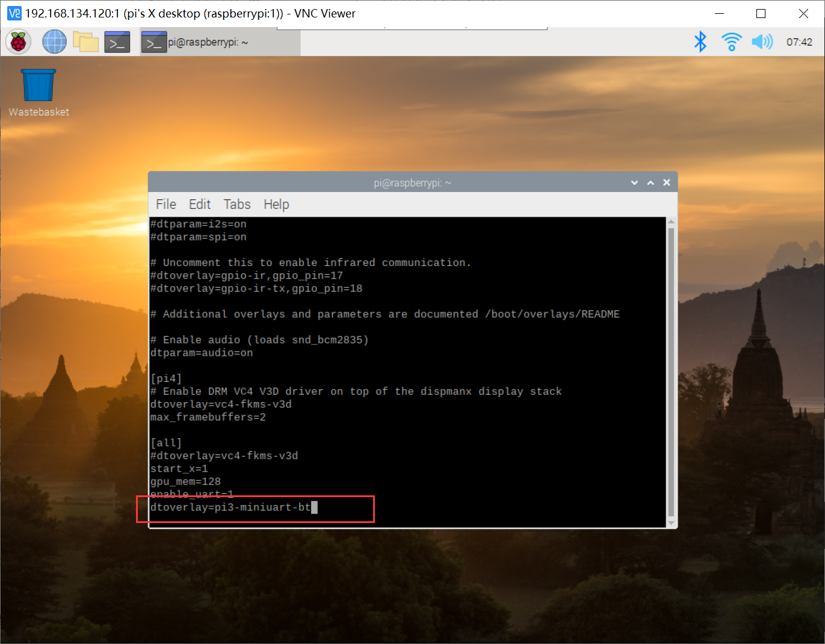Maximize the VNC Viewer window
Viewport: 825px width, 644px height.
(x=761, y=13)
